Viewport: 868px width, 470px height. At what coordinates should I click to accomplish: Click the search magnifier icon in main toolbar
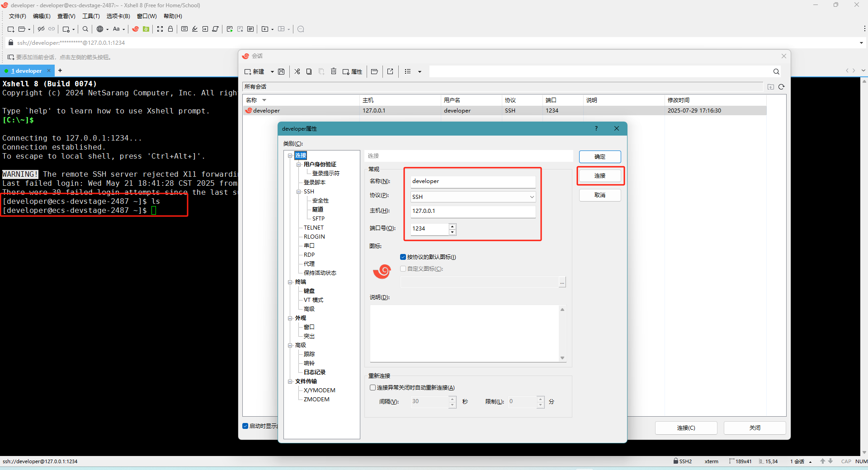(x=85, y=29)
